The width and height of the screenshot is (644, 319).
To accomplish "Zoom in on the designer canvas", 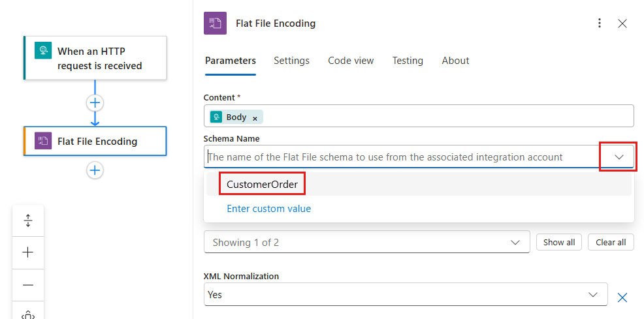I will click(28, 252).
